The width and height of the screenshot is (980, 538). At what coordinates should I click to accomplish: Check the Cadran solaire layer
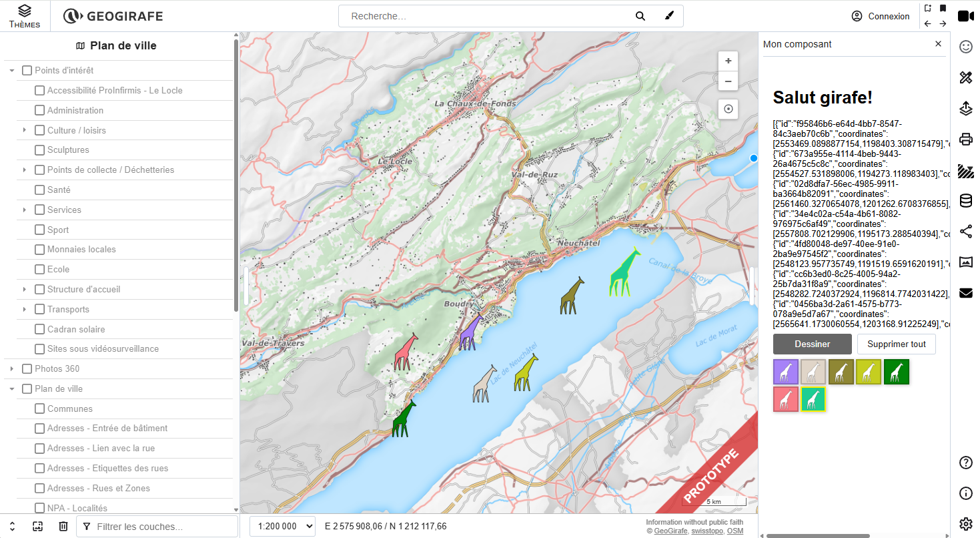pyautogui.click(x=40, y=329)
